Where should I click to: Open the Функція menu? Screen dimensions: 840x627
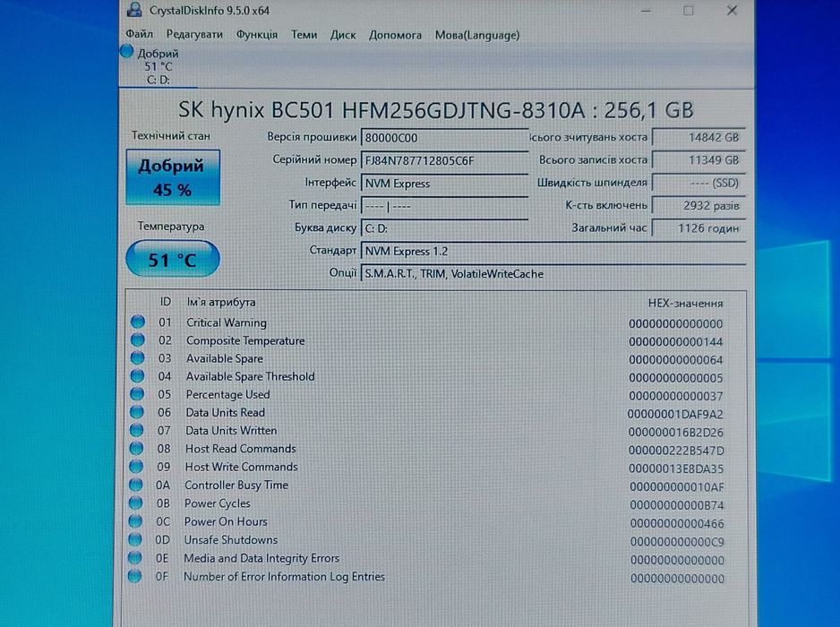click(x=257, y=35)
